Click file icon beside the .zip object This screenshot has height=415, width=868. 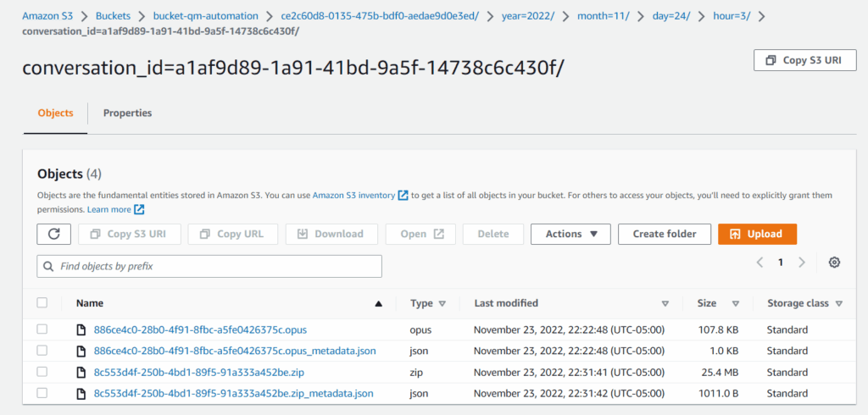click(x=82, y=372)
